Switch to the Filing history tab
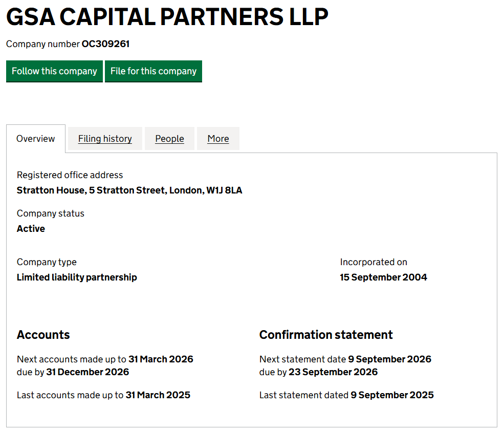504x432 pixels. click(104, 138)
